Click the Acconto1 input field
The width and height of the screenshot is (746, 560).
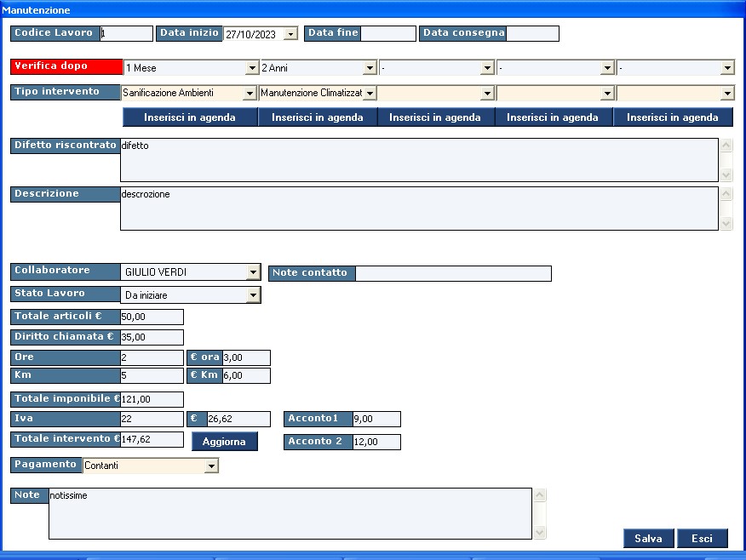376,419
